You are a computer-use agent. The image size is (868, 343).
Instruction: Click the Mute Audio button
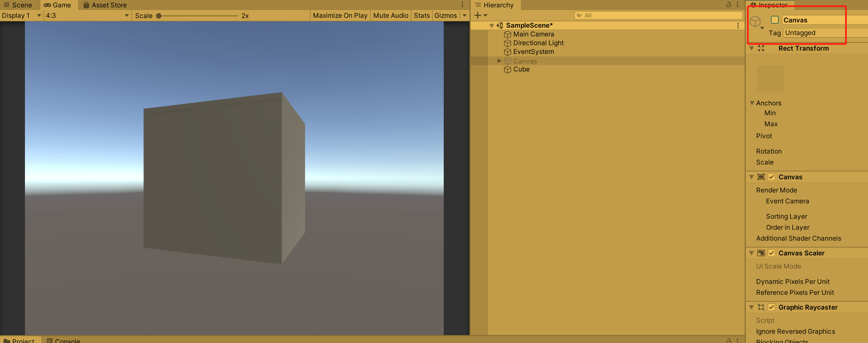point(391,16)
